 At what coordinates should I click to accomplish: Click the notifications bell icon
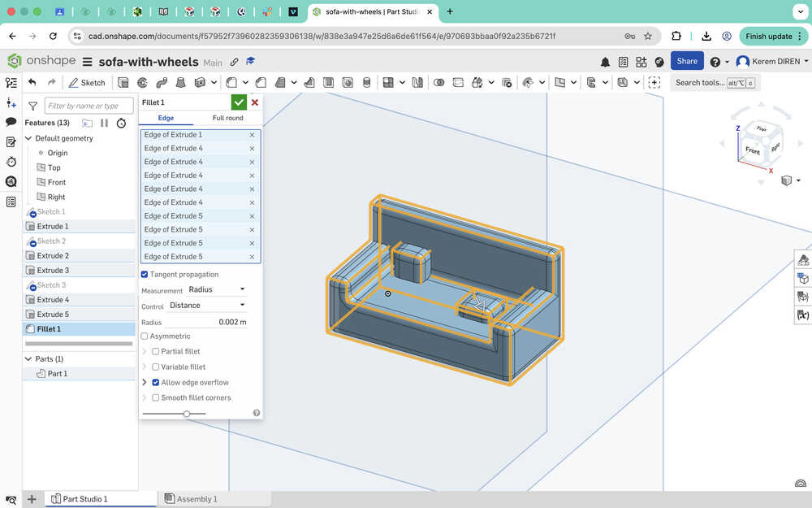[605, 62]
